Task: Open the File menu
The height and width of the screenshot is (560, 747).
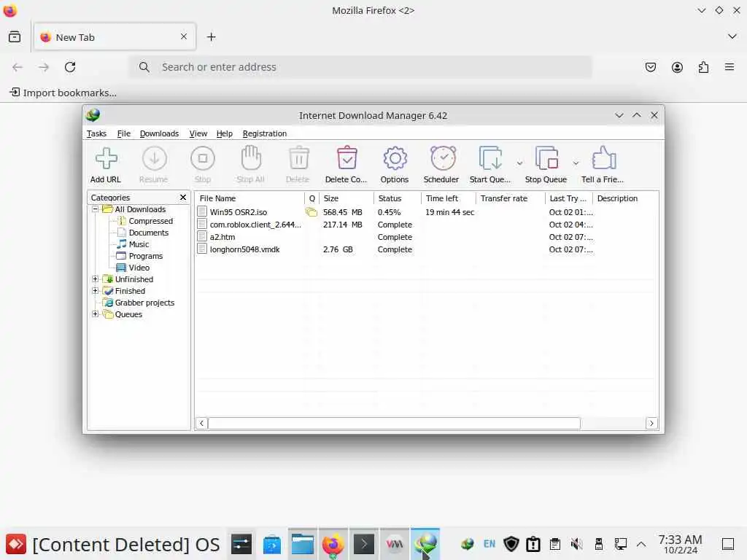Action: click(x=124, y=133)
